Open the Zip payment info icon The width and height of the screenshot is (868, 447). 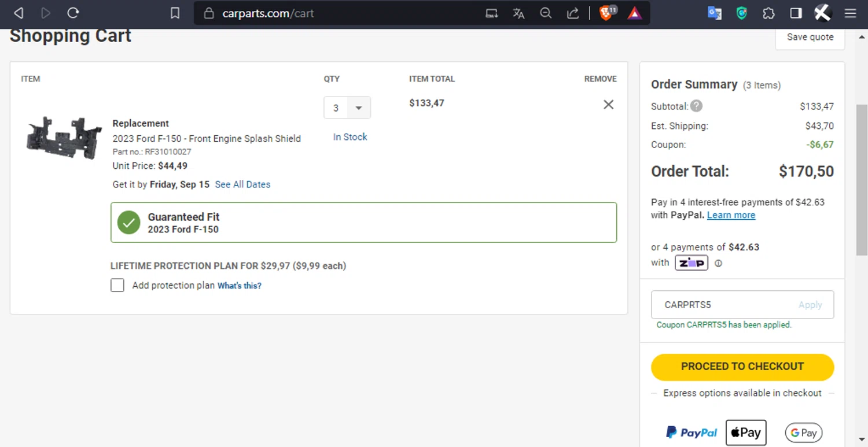[x=718, y=263]
